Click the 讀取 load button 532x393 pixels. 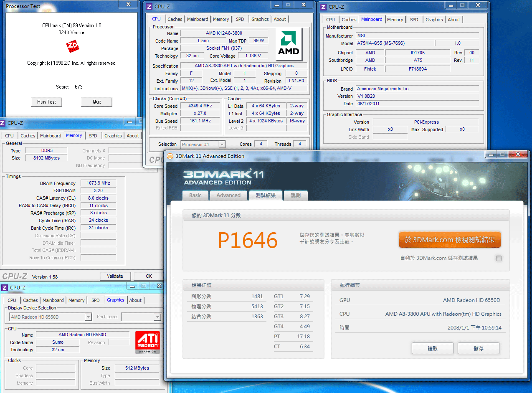433,348
